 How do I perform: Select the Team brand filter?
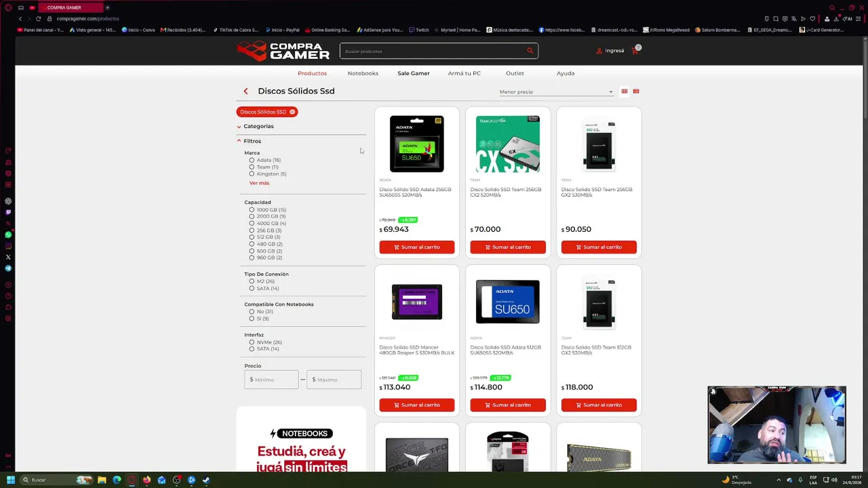tap(252, 167)
